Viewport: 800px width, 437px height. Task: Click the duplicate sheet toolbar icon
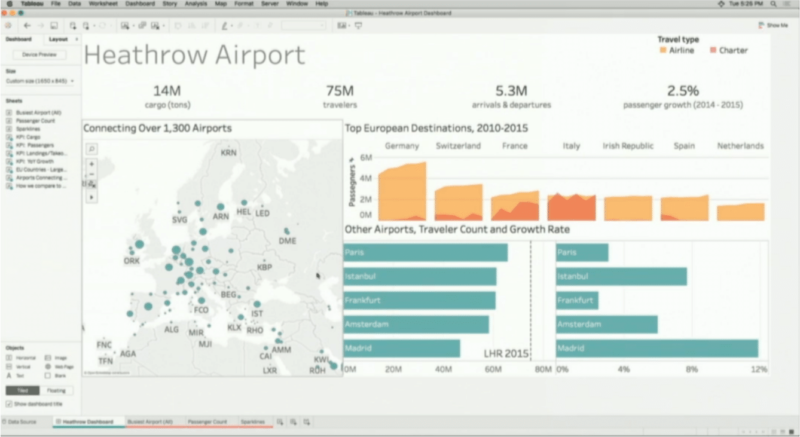point(143,25)
